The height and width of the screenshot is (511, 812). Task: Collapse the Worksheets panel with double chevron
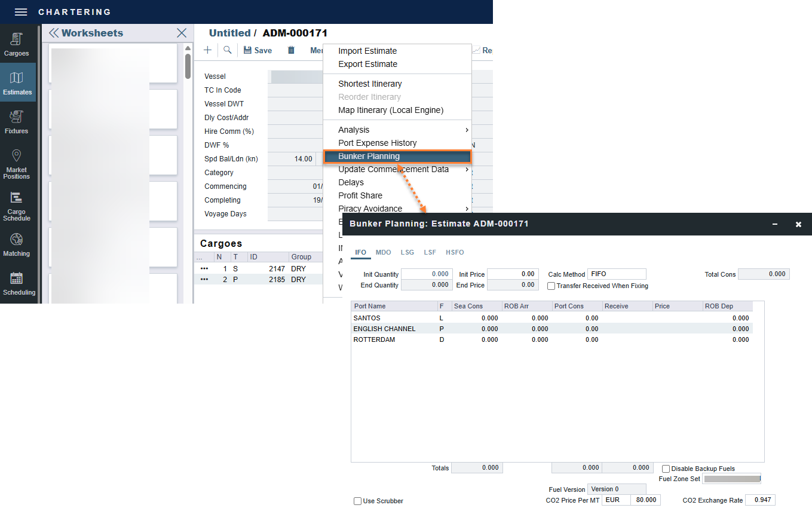54,33
